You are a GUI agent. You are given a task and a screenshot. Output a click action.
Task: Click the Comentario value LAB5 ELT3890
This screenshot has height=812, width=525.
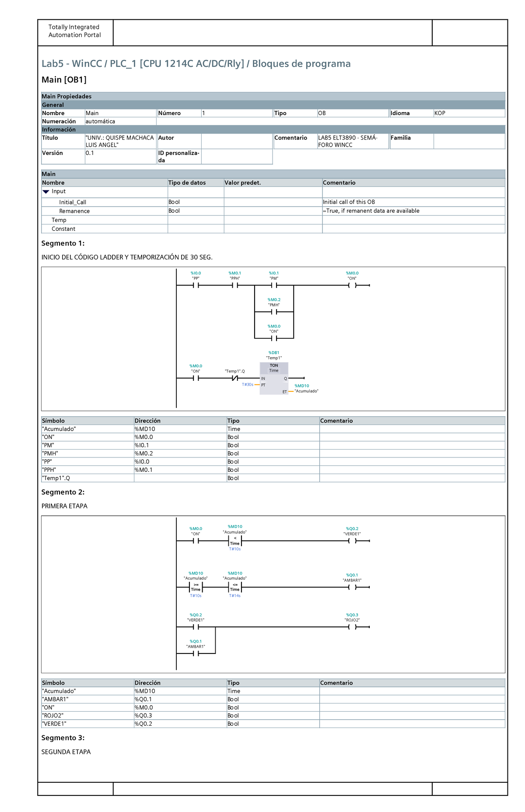click(348, 141)
